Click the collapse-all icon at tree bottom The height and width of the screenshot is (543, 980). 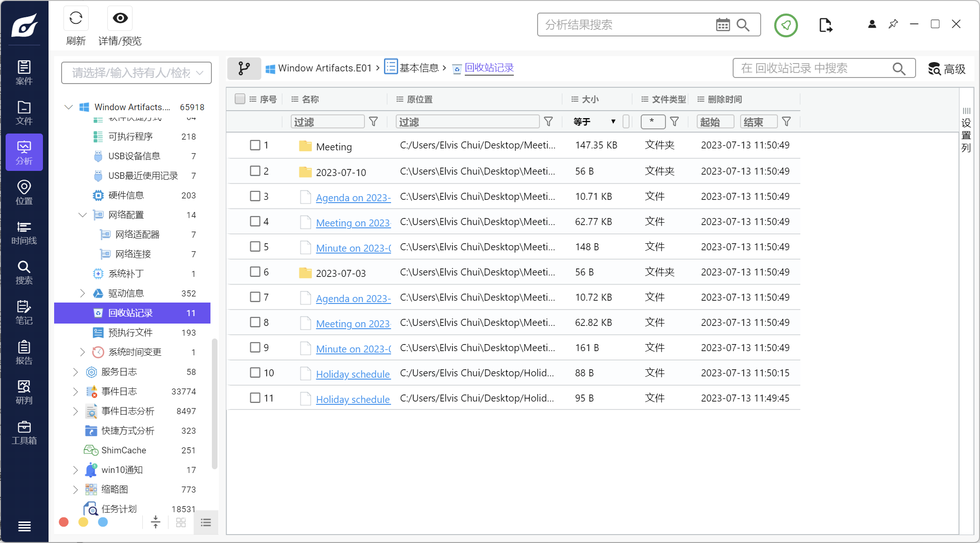tap(156, 522)
